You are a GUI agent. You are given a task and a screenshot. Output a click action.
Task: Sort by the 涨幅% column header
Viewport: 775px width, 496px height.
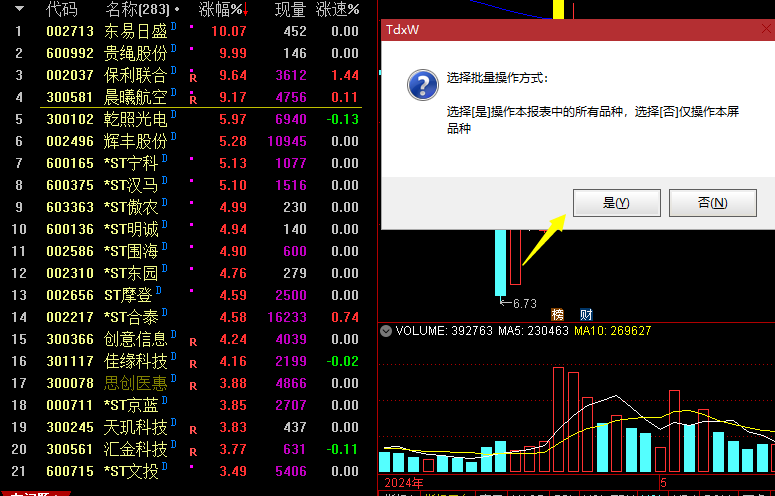[x=223, y=9]
